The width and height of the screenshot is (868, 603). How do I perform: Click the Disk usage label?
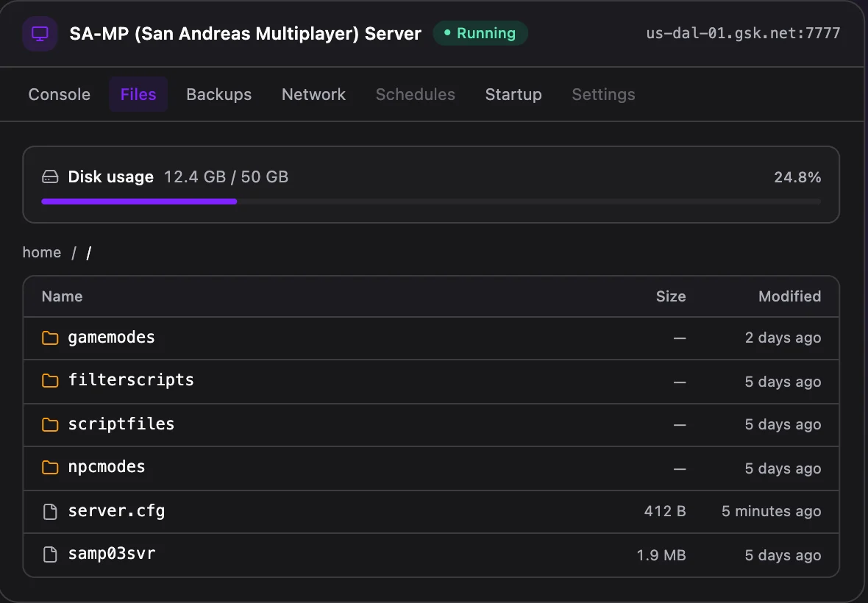pyautogui.click(x=111, y=177)
